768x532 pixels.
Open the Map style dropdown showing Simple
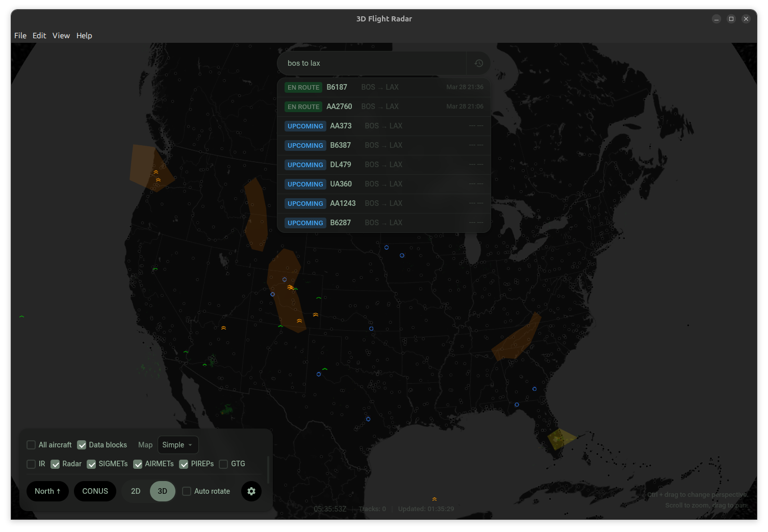(x=177, y=445)
